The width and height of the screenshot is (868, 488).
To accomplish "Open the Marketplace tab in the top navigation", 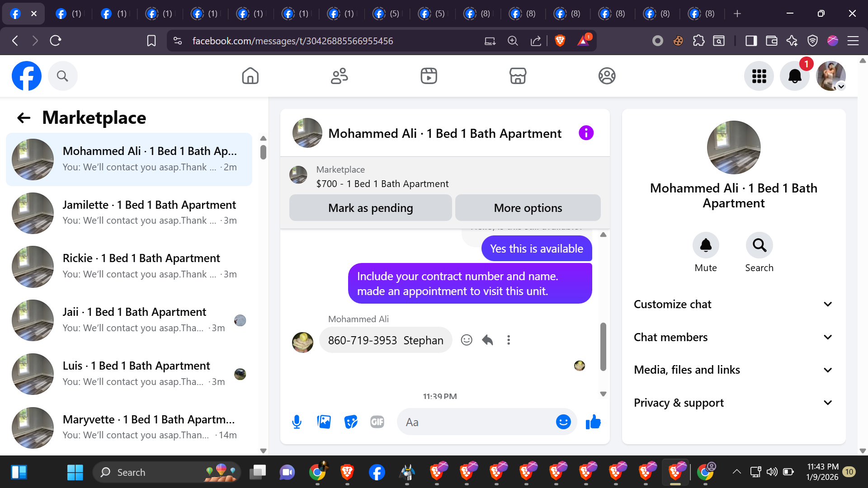I will pos(518,76).
